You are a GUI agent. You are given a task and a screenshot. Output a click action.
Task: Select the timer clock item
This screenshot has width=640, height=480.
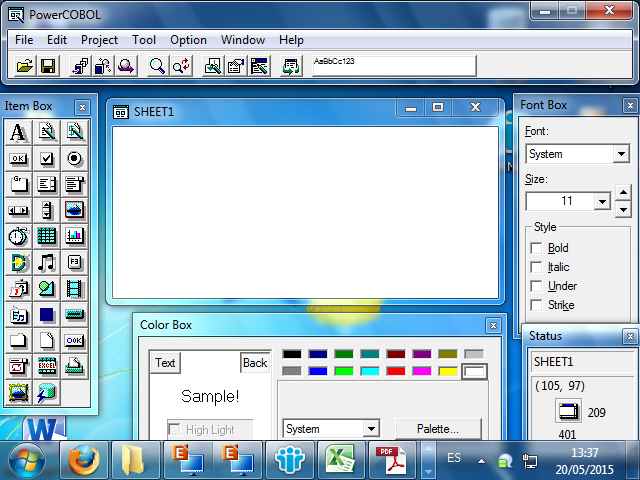(19, 236)
